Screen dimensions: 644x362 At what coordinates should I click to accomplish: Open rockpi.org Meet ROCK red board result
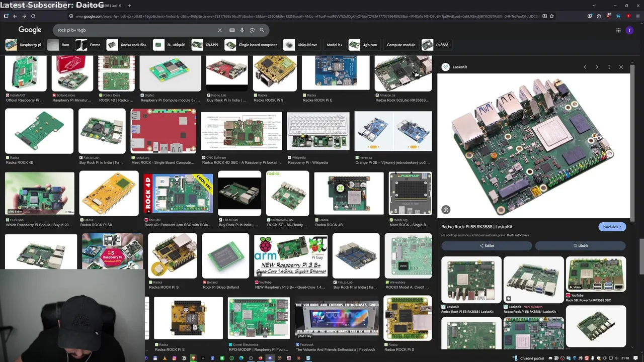164,131
